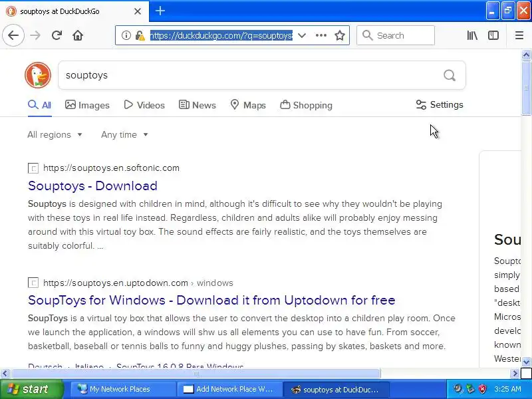Toggle the sidebar view icon
Image resolution: width=532 pixels, height=399 pixels.
pyautogui.click(x=493, y=35)
